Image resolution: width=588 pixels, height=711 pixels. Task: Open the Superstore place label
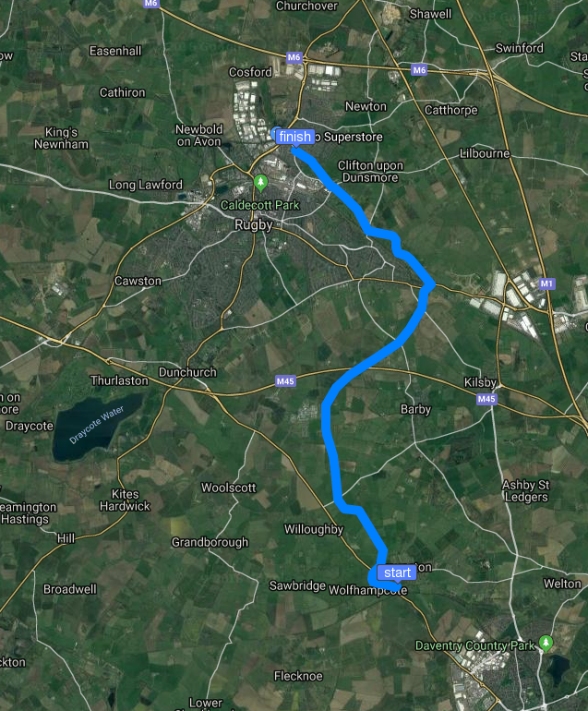click(353, 137)
